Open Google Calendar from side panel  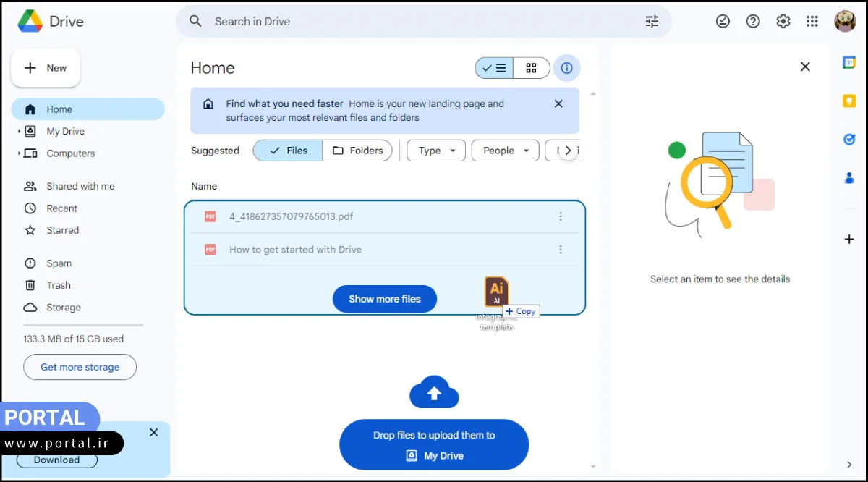coord(849,63)
